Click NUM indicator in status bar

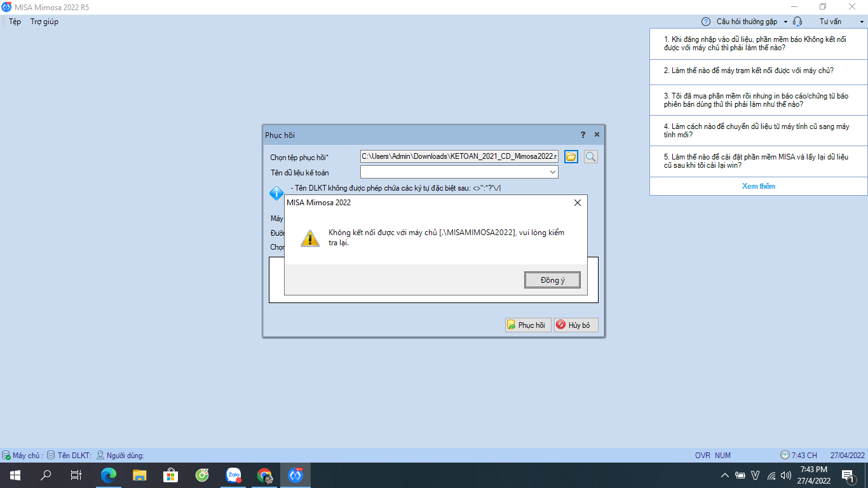[x=723, y=456]
